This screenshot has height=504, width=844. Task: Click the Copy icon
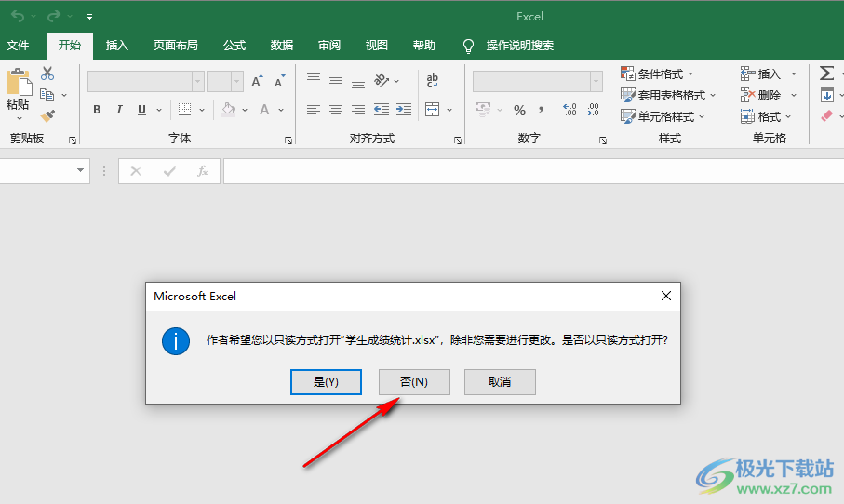[47, 95]
